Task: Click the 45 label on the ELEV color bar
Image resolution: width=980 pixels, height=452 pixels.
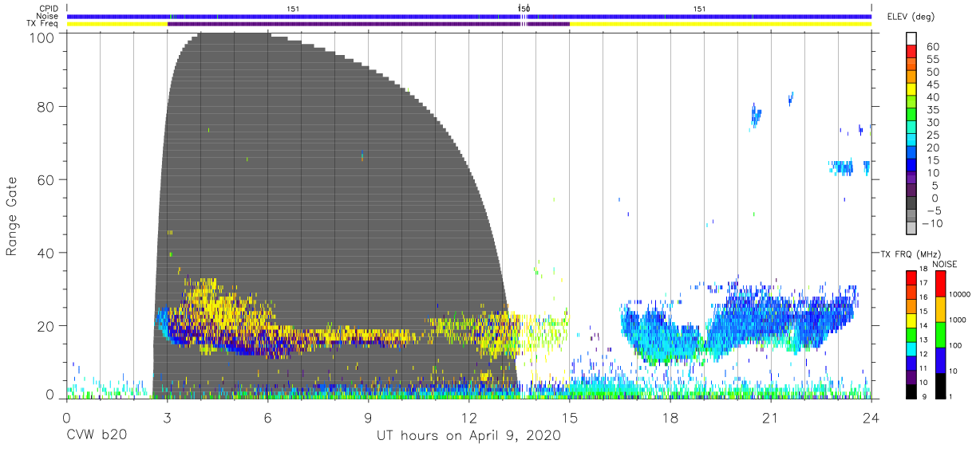Action: coord(934,85)
